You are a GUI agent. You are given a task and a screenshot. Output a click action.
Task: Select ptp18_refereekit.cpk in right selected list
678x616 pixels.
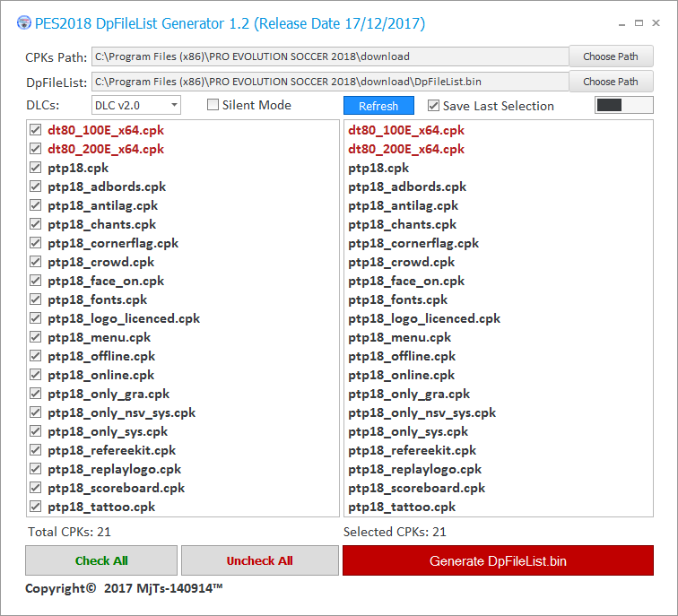412,450
